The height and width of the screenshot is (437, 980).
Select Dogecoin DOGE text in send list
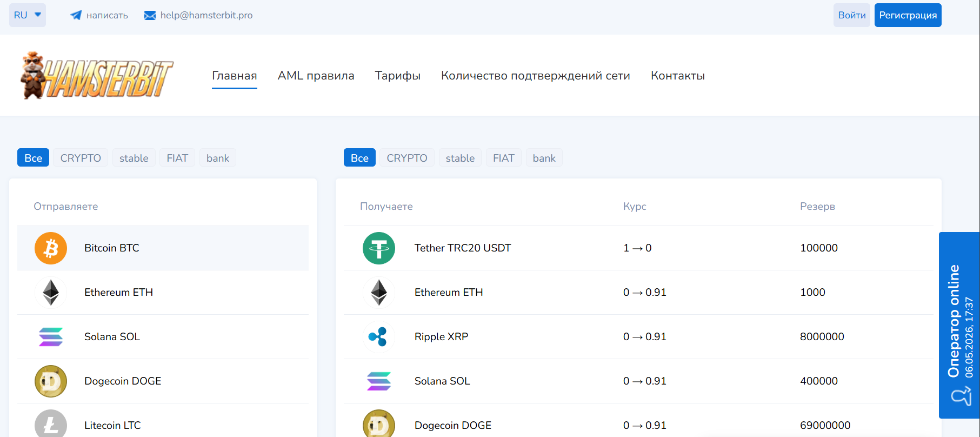tap(123, 381)
